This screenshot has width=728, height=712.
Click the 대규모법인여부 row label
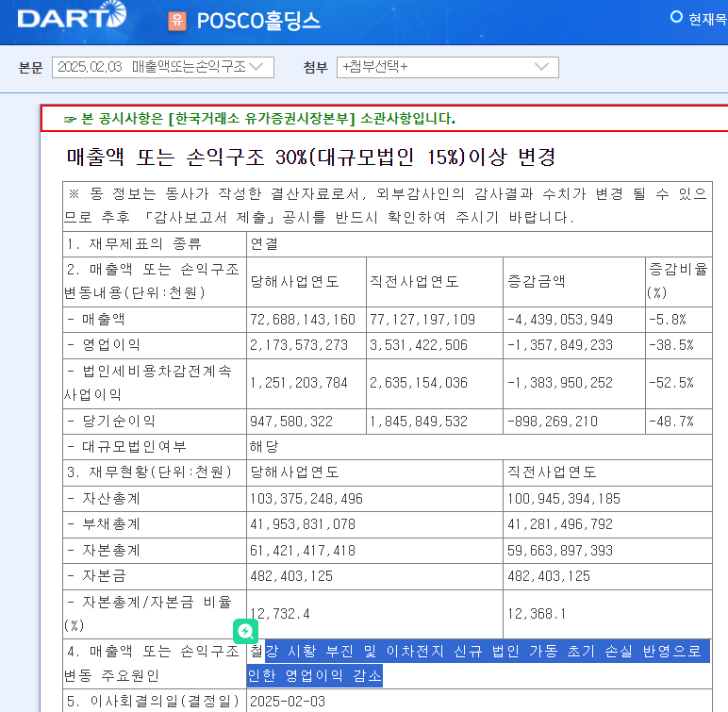(x=126, y=447)
